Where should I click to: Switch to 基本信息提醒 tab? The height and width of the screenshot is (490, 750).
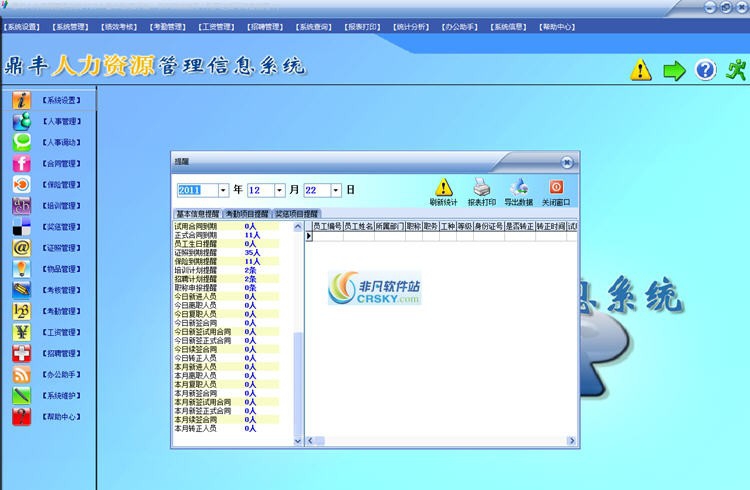tap(198, 214)
